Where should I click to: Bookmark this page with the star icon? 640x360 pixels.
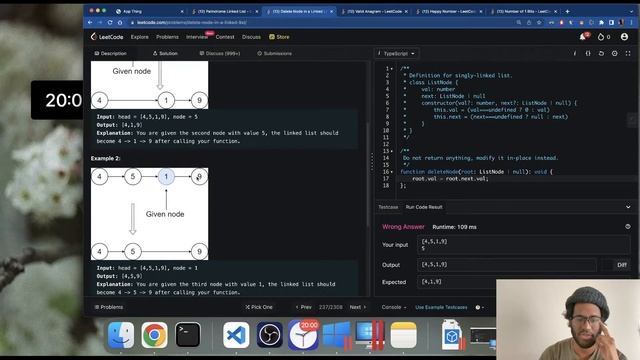[539, 22]
